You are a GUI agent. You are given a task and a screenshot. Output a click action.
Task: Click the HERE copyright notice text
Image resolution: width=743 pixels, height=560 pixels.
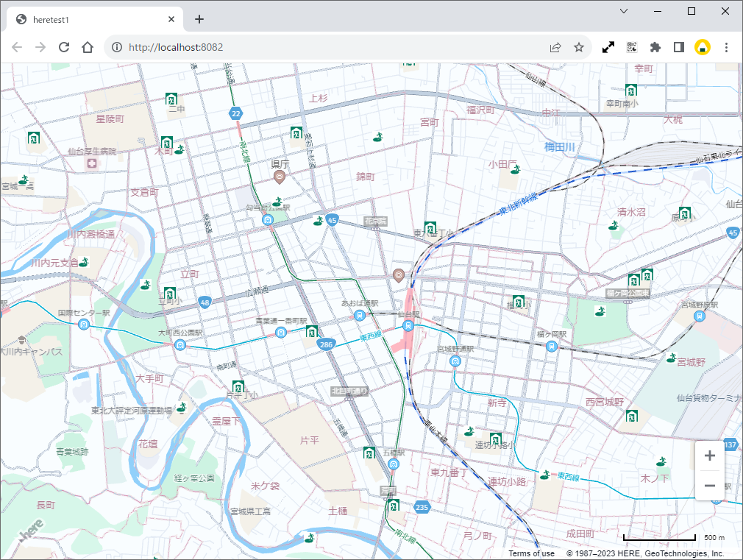(645, 553)
